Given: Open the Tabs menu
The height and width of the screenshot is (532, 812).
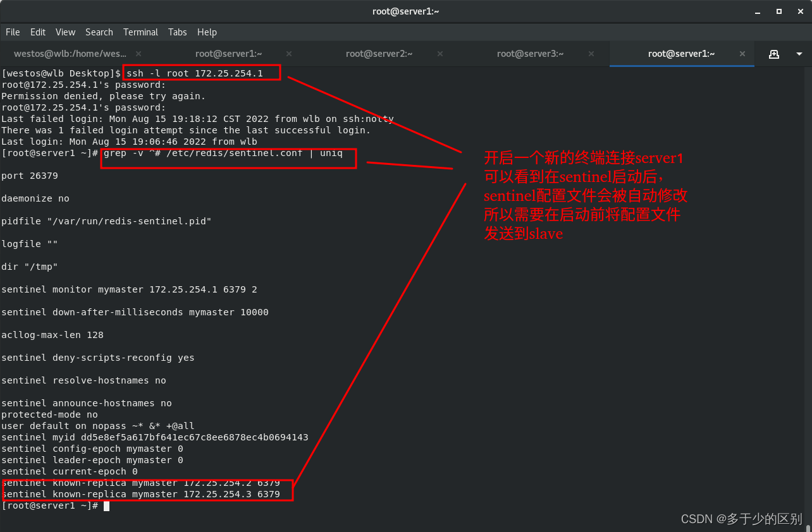Looking at the screenshot, I should point(178,32).
